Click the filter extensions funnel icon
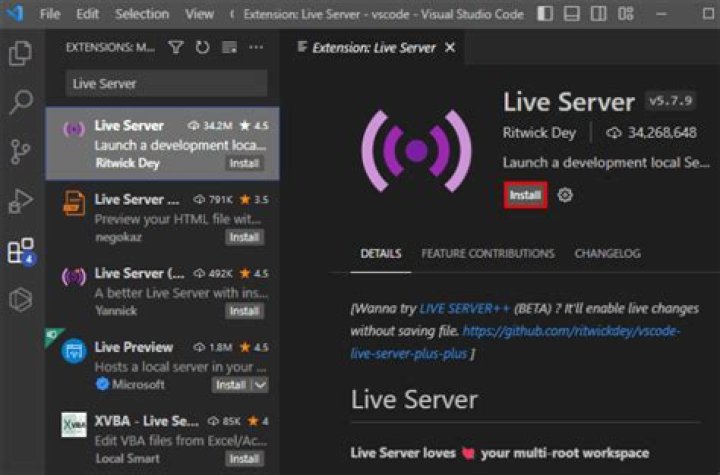 176,47
